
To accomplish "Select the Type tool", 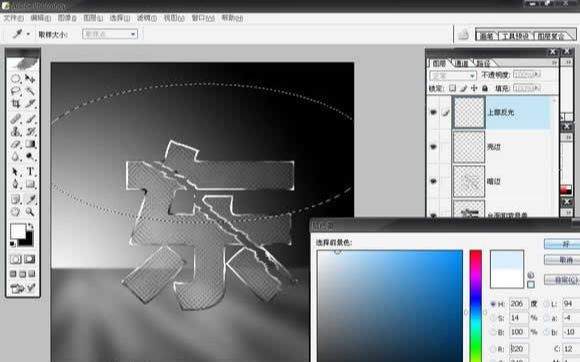I will 30,172.
